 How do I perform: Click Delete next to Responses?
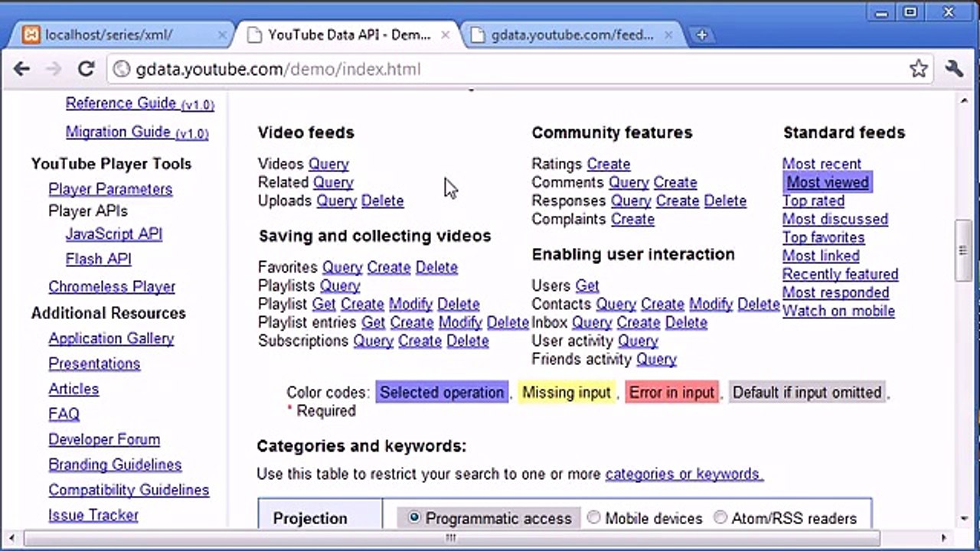pos(725,201)
